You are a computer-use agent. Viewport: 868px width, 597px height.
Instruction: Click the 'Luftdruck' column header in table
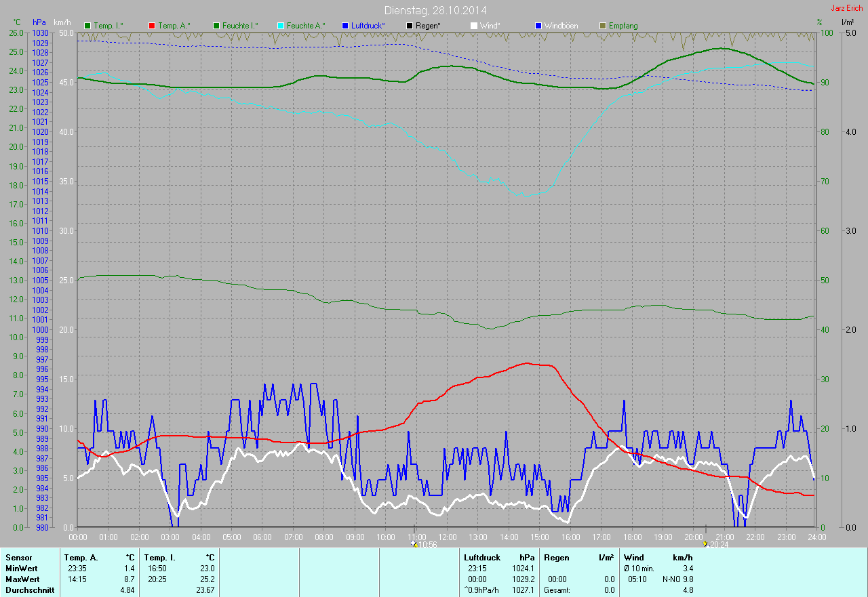[x=481, y=558]
